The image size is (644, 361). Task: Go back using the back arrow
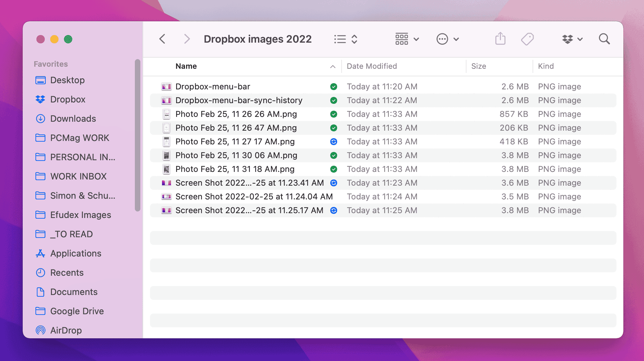pos(162,39)
